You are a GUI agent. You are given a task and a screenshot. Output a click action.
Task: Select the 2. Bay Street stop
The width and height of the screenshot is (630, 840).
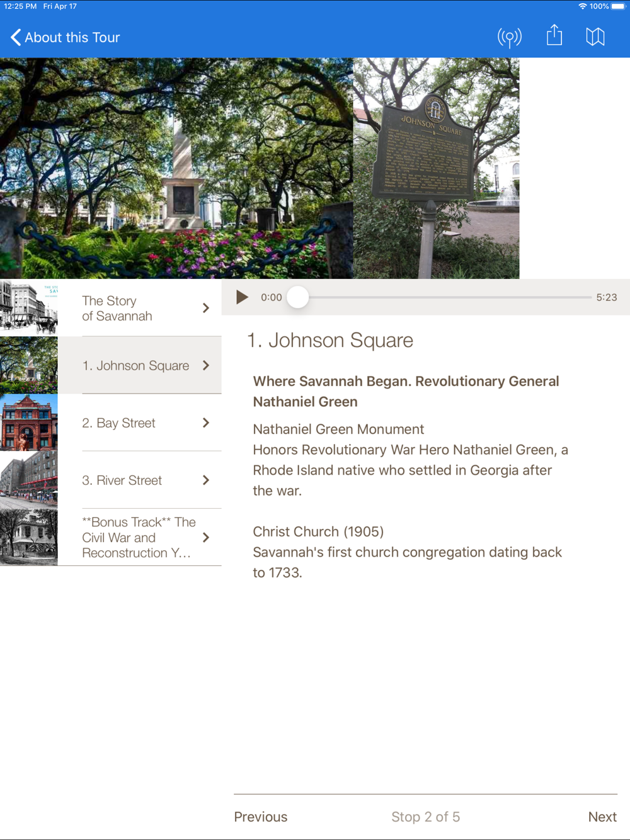[111, 423]
